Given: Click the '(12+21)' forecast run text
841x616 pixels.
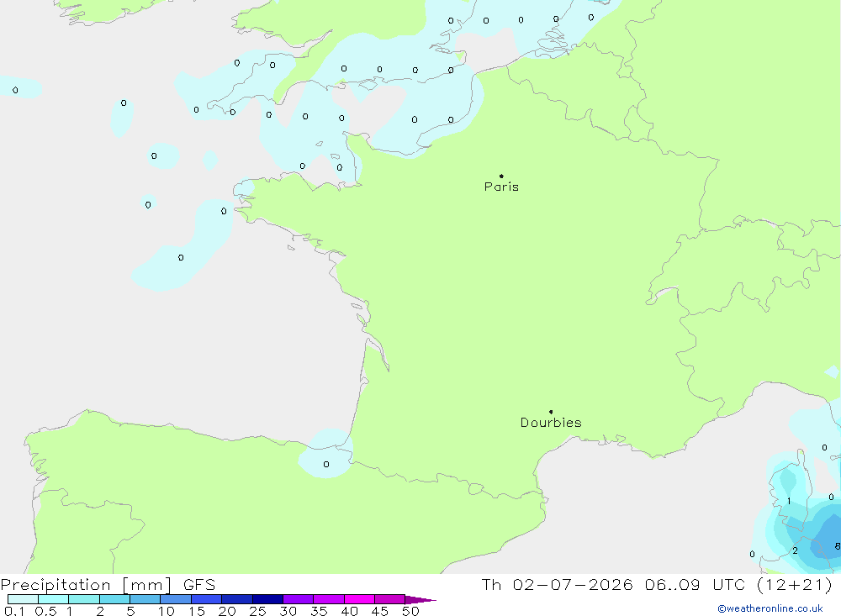Looking at the screenshot, I should pos(795,585).
